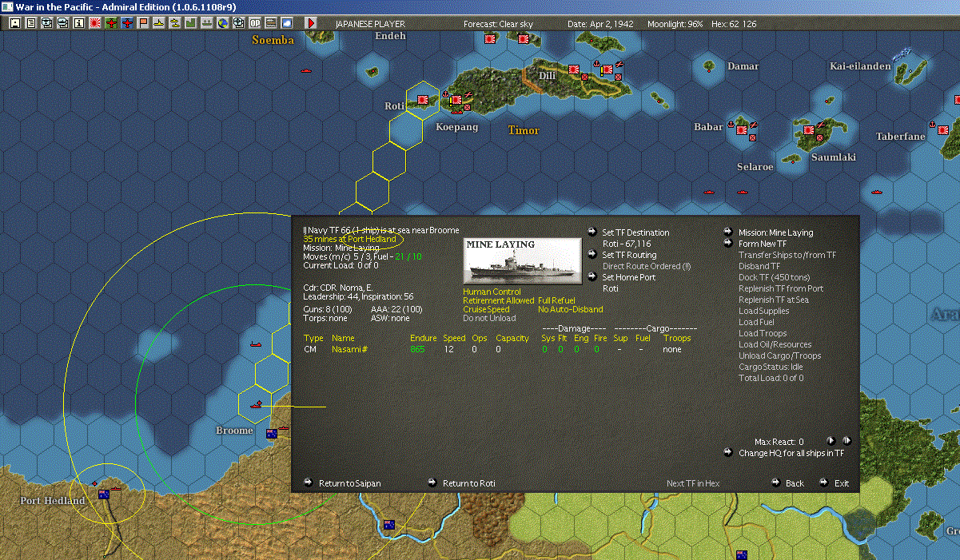Image resolution: width=960 pixels, height=560 pixels.
Task: Select Return to Roti
Action: 468,483
